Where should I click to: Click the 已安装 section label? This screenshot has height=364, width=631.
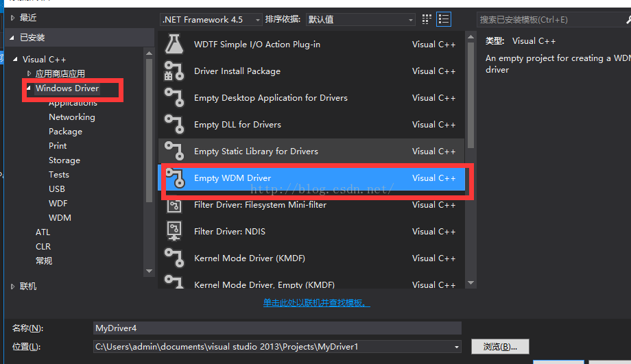[32, 38]
